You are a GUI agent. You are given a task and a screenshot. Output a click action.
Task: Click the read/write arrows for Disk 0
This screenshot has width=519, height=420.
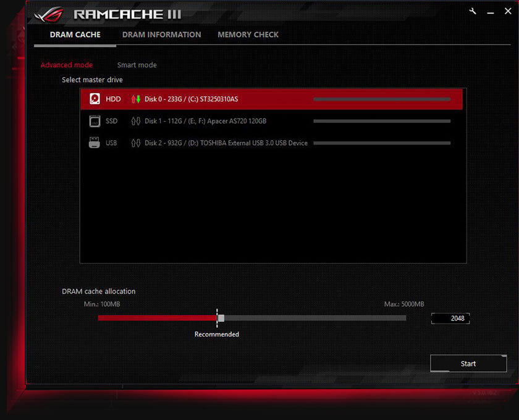136,99
